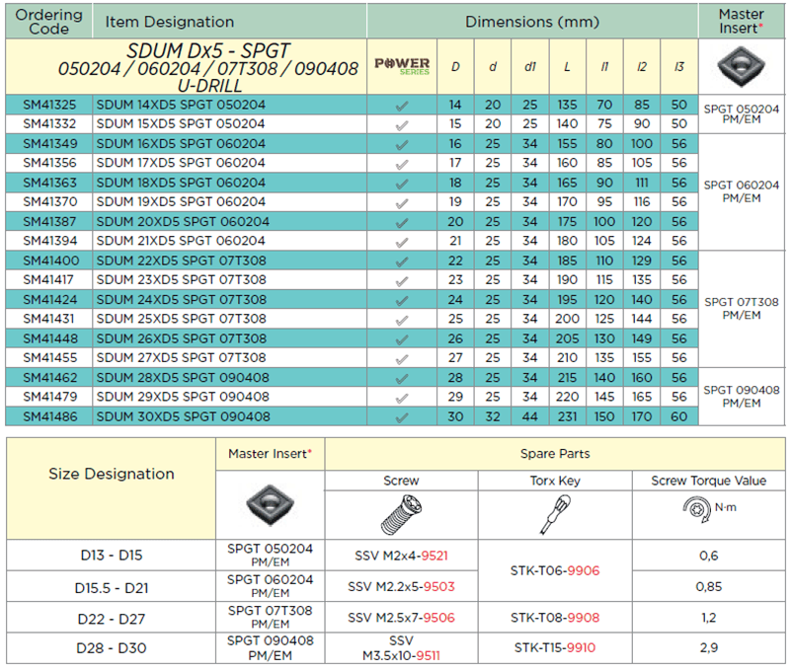Click the Power Series logo

point(402,66)
